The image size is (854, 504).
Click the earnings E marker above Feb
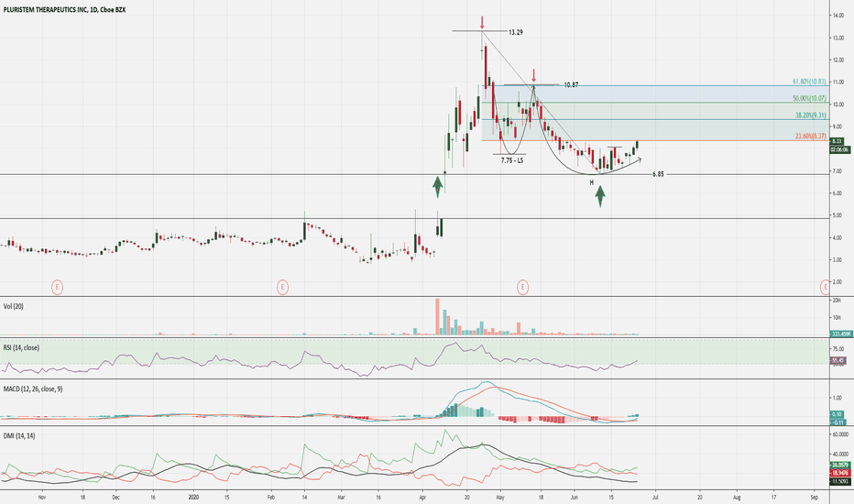(x=282, y=287)
